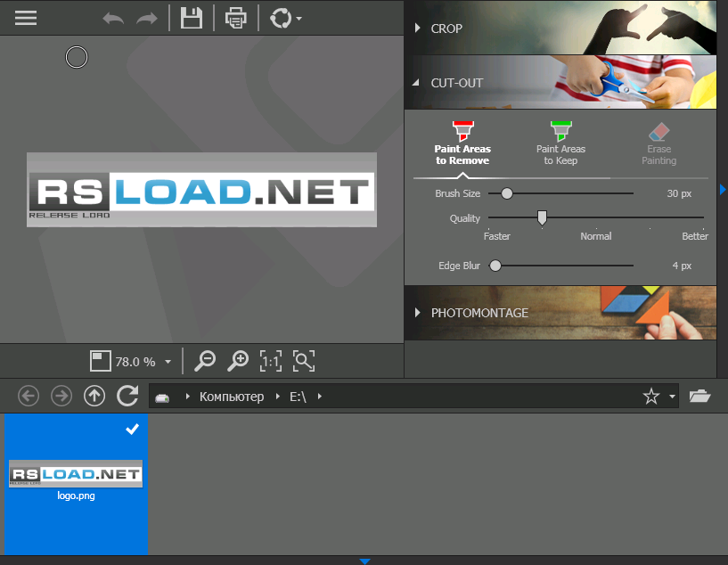Go back in file browser
The height and width of the screenshot is (565, 728).
(x=29, y=396)
